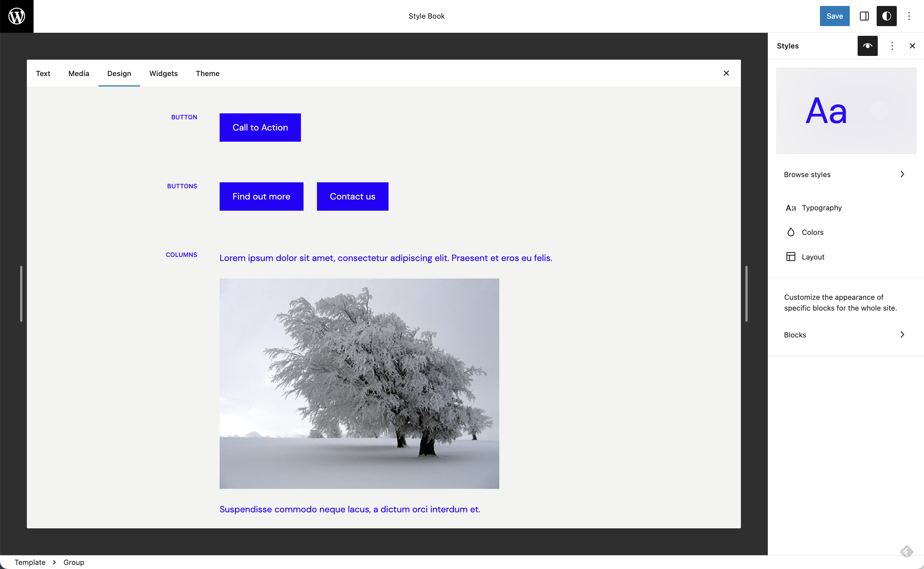
Task: Open Typography settings
Action: click(x=846, y=208)
